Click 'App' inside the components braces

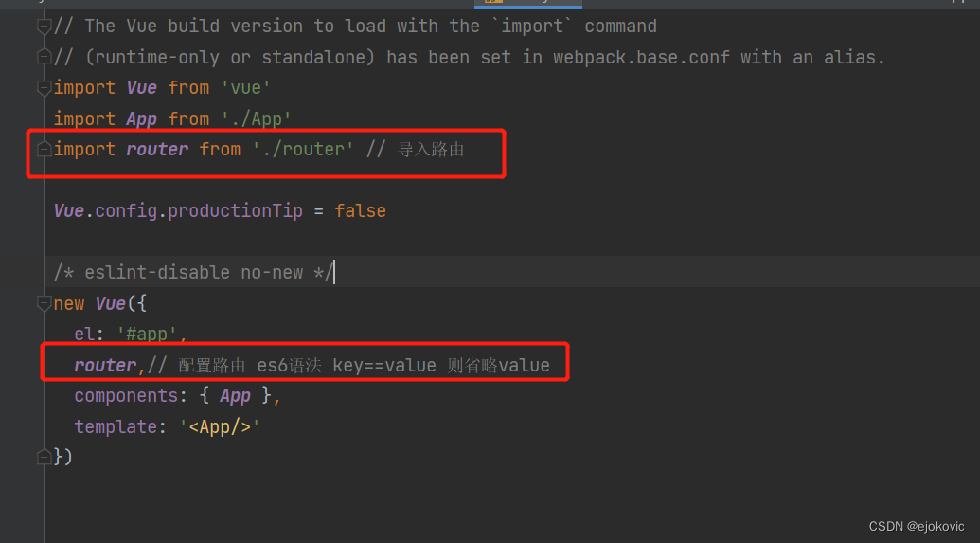click(235, 395)
